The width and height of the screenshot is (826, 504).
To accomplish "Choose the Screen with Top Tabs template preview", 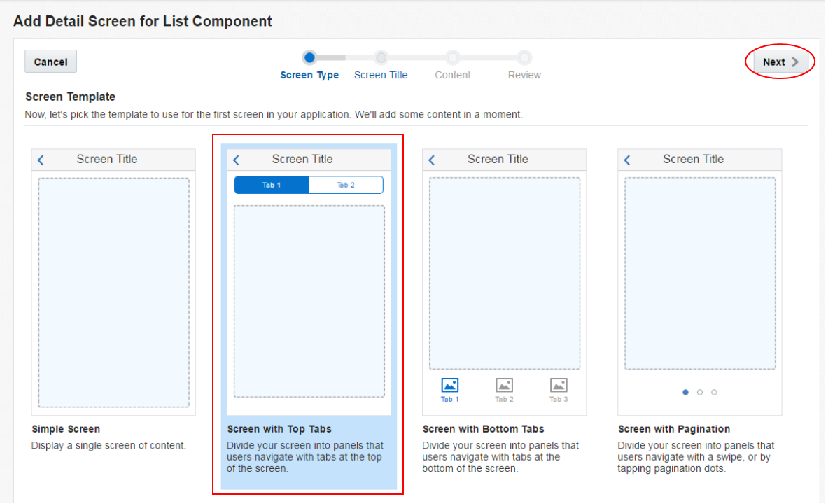I will coord(309,282).
